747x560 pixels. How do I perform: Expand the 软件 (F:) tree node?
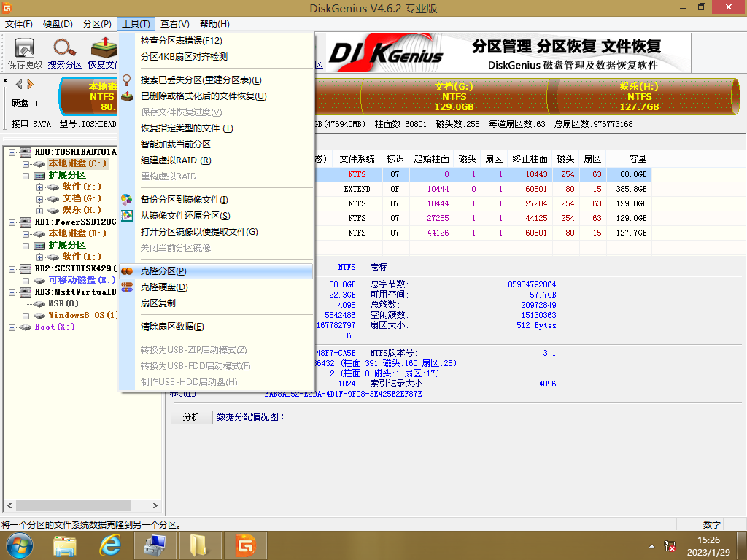tap(39, 187)
